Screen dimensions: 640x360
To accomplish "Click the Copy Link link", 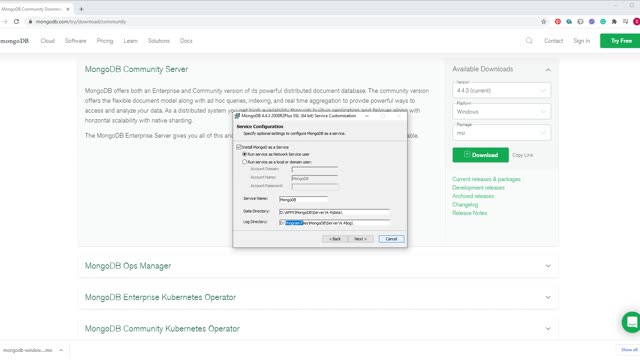I will pyautogui.click(x=523, y=156).
